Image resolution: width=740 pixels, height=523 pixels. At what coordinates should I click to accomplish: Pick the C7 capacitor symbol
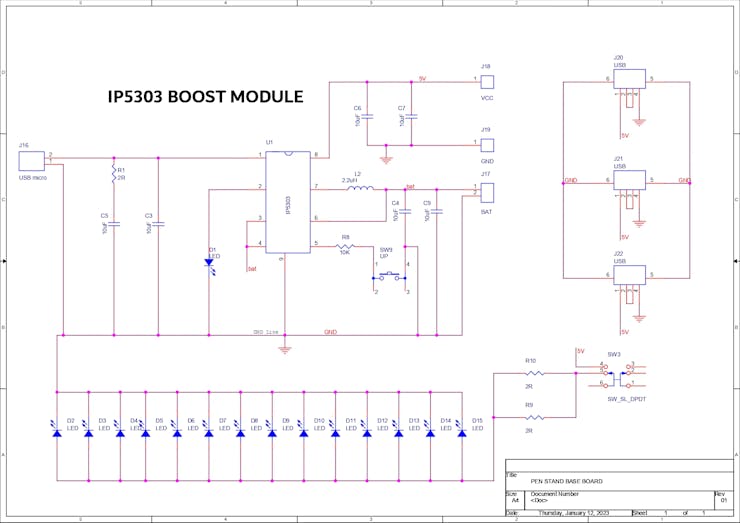click(x=412, y=116)
